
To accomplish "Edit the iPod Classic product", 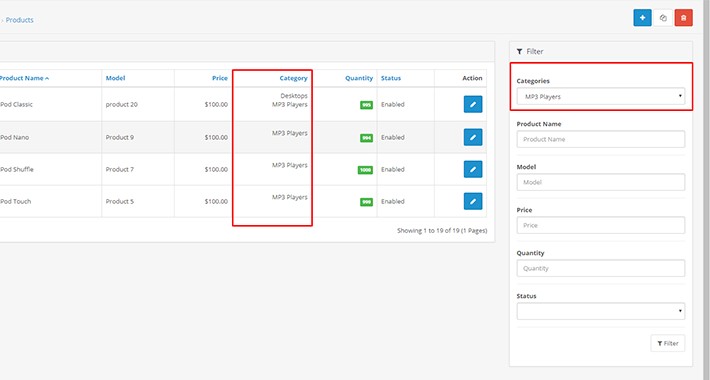I will [x=473, y=104].
